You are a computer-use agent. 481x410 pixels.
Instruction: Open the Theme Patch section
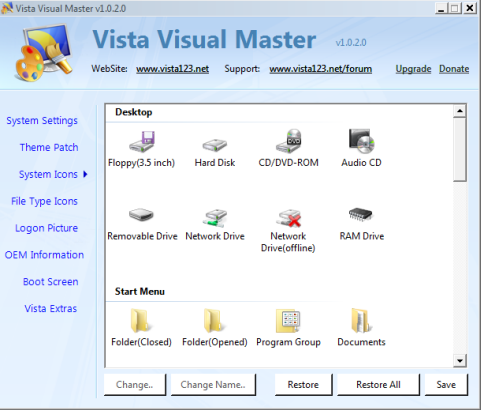tap(49, 147)
